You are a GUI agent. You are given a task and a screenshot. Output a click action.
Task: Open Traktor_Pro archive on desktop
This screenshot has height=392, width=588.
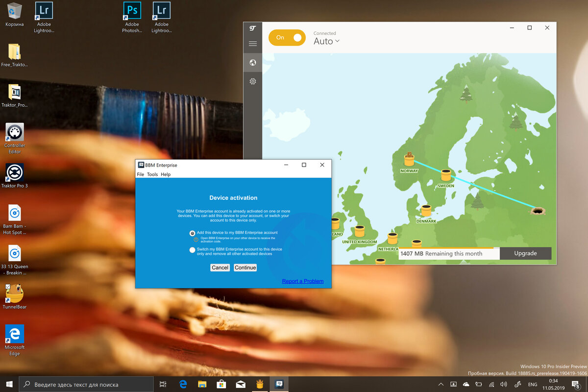point(15,96)
